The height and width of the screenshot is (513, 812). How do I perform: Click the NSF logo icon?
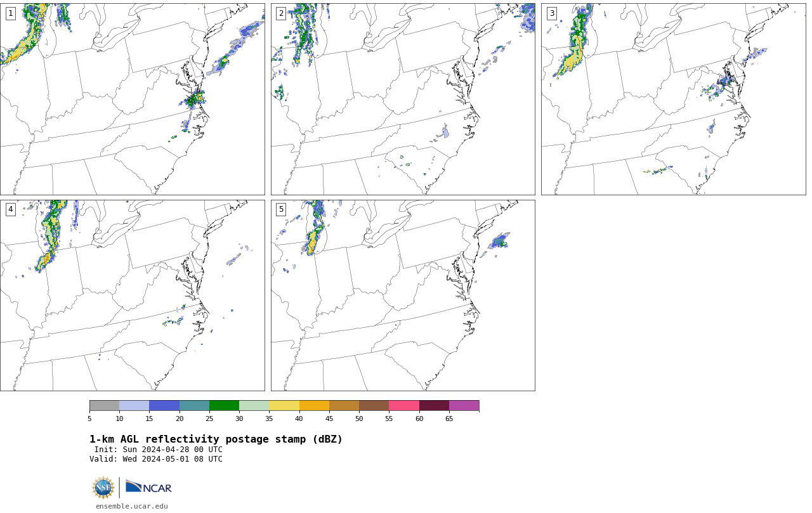click(x=103, y=488)
